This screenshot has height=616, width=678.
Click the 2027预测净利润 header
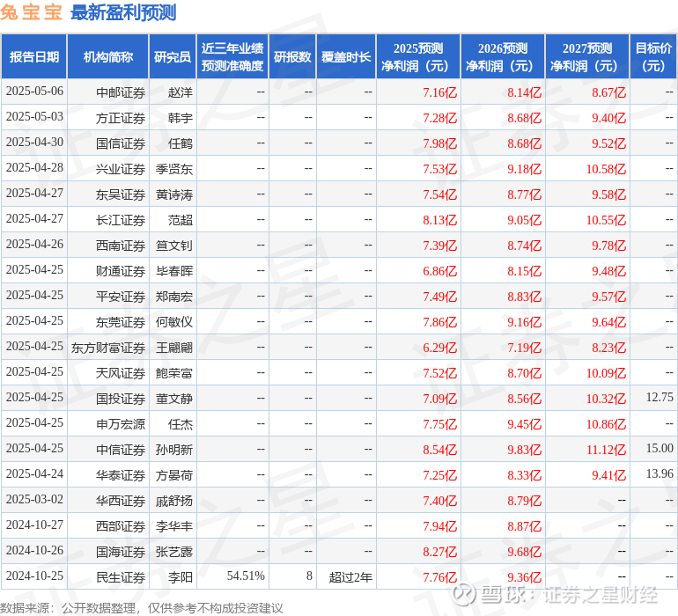[587, 56]
